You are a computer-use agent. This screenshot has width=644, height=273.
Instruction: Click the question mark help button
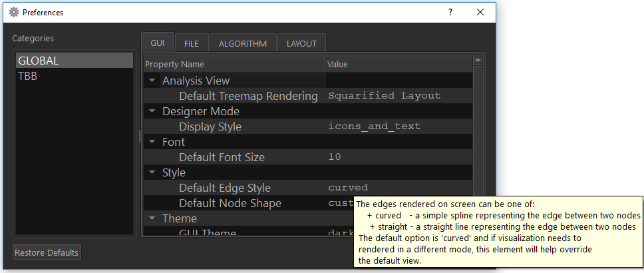click(450, 12)
